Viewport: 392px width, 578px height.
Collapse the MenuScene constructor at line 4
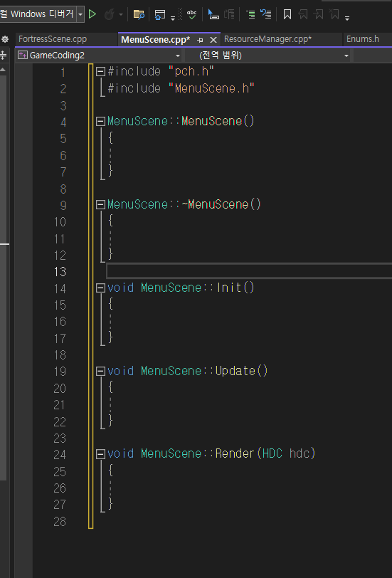100,122
